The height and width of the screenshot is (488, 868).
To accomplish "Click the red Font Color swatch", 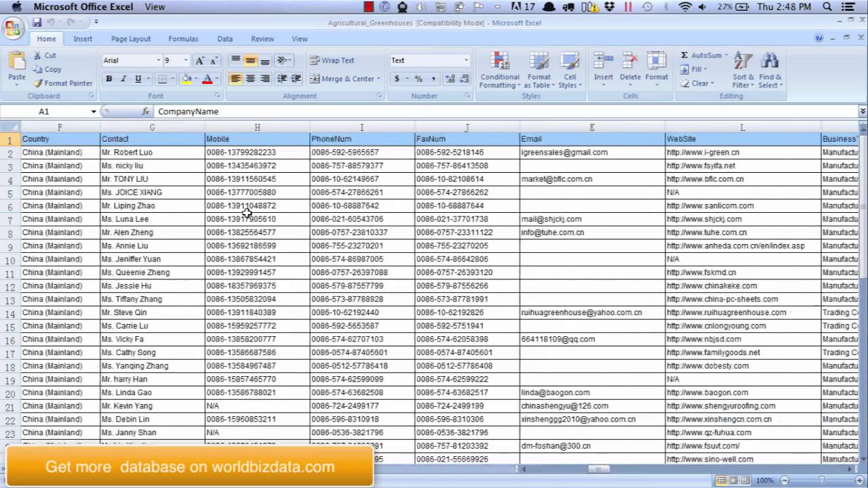I will 208,79.
